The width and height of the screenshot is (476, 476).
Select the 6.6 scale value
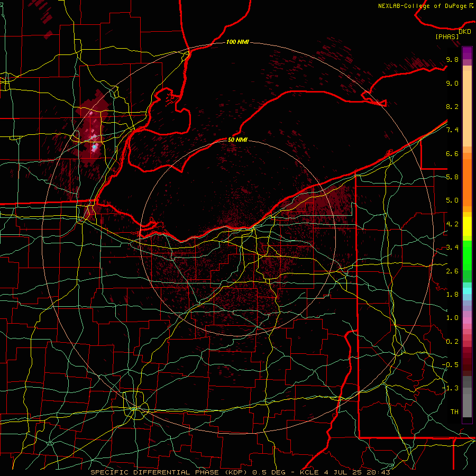(x=452, y=153)
